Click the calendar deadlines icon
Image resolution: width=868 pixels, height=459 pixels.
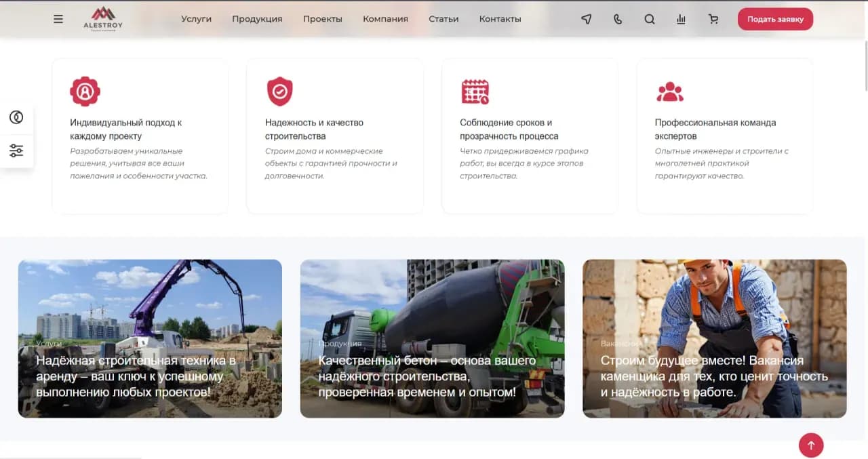pyautogui.click(x=475, y=91)
